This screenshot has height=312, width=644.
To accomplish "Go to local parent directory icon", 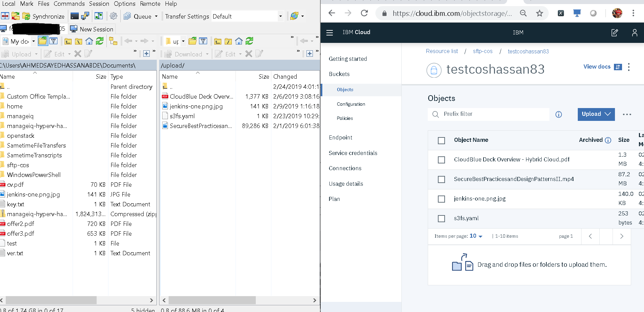I will 68,41.
